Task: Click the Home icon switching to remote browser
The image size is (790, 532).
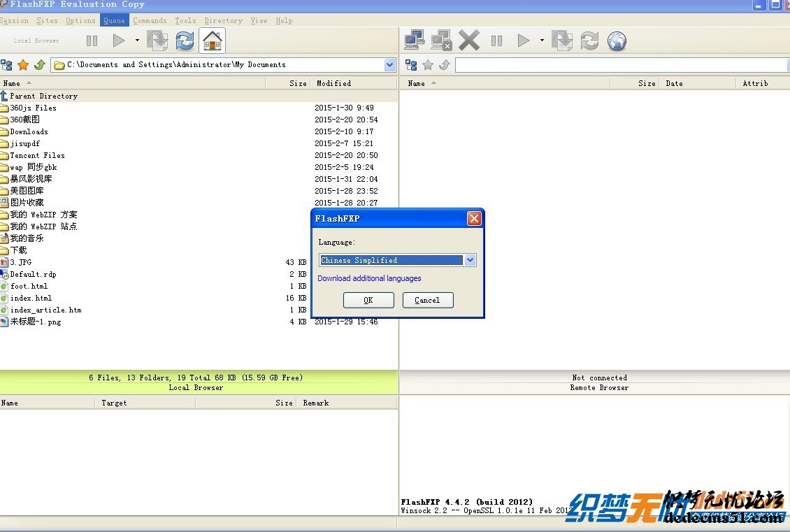Action: point(212,41)
